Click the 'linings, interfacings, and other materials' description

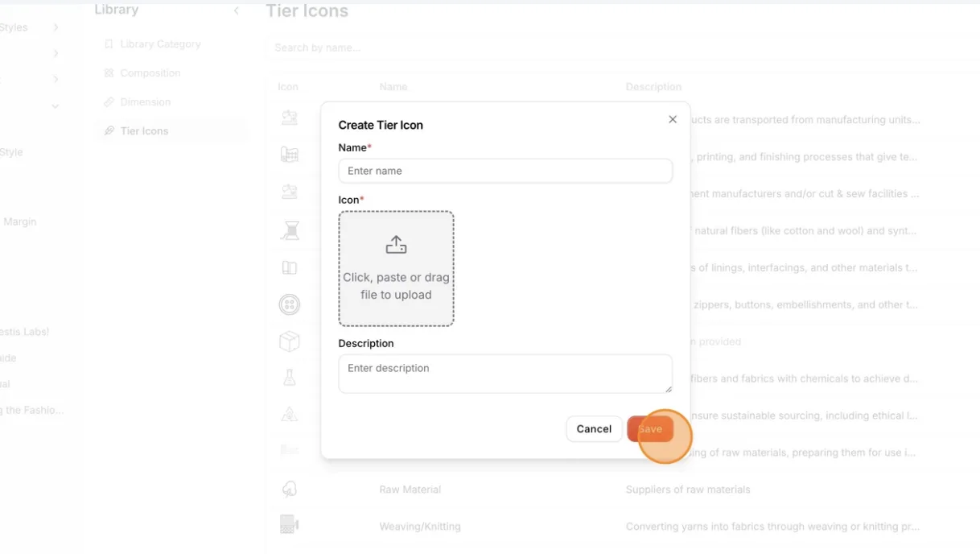pyautogui.click(x=805, y=268)
